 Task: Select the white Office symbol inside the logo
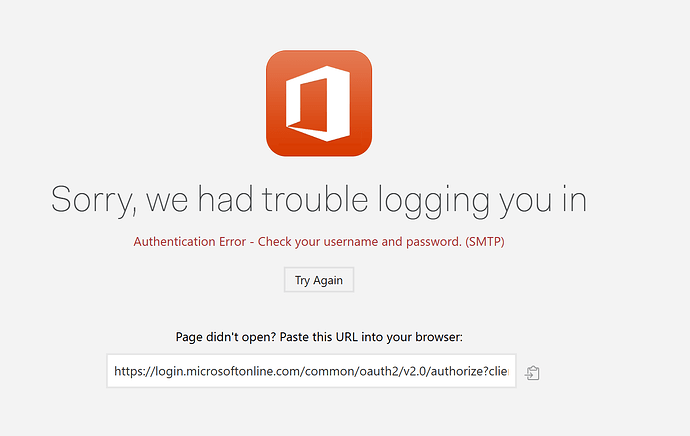[316, 105]
